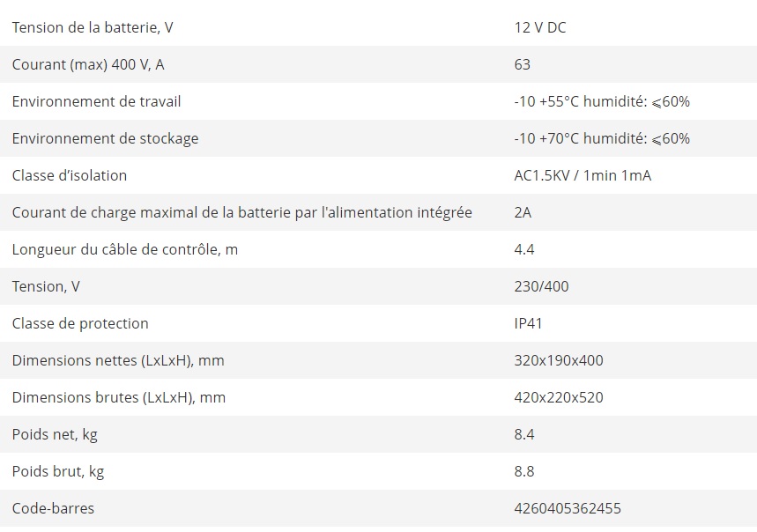Click the "Courant (max) 400 V, A" row label
The width and height of the screenshot is (757, 532).
pos(89,64)
